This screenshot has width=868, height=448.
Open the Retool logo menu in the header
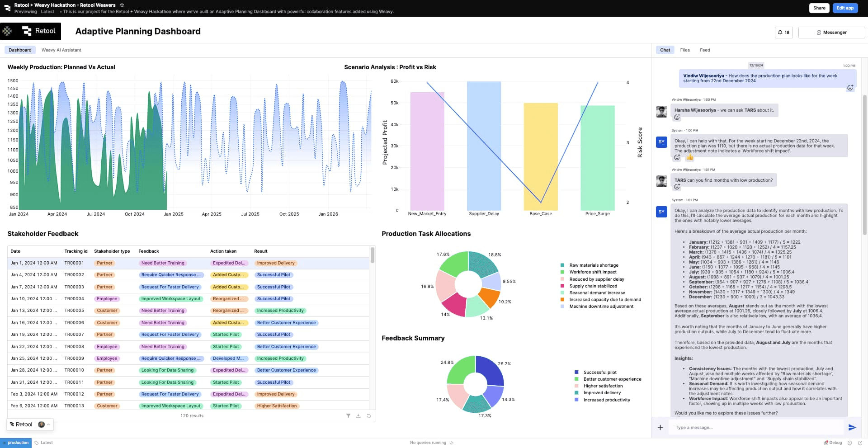(30, 31)
